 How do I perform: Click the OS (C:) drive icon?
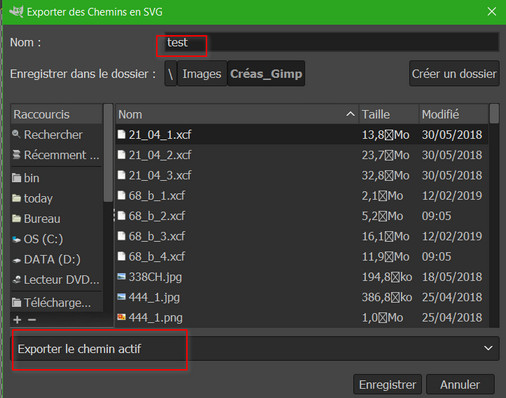16,239
